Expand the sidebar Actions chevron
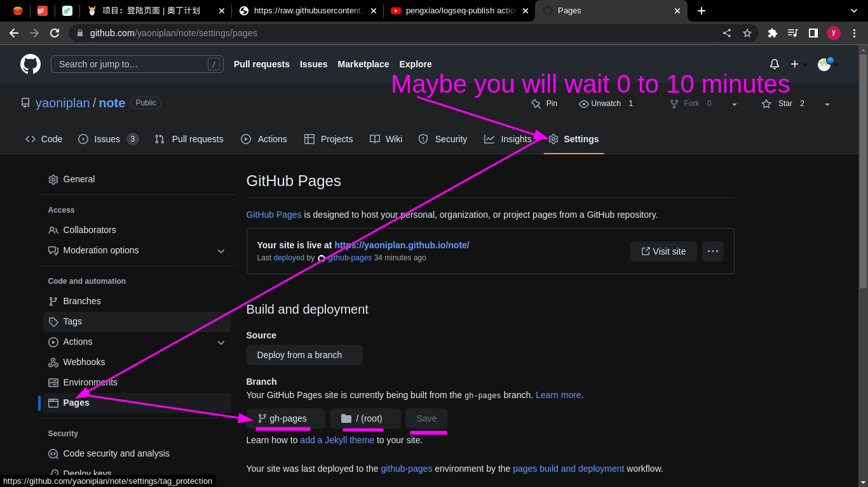Image resolution: width=868 pixels, height=487 pixels. click(221, 342)
